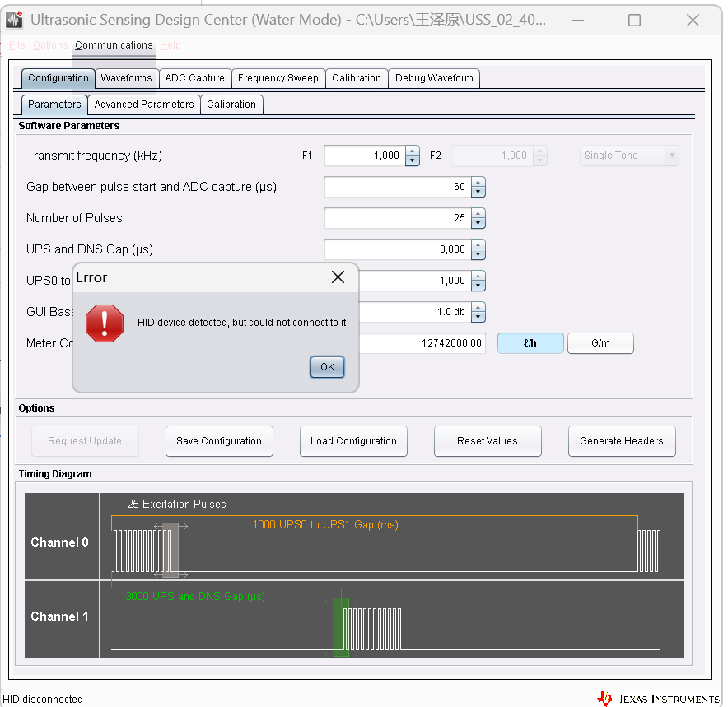Click the Reset Values button

click(488, 441)
